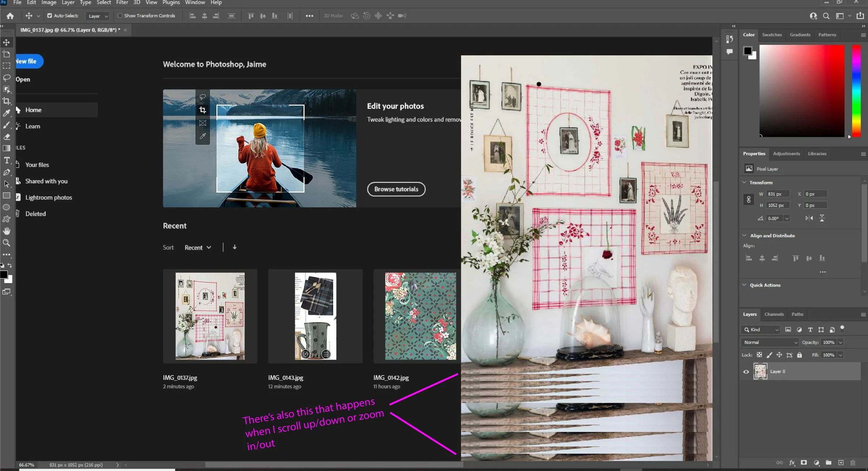Select the Zoom tool
Screen dimensions: 868x471
[x=7, y=243]
